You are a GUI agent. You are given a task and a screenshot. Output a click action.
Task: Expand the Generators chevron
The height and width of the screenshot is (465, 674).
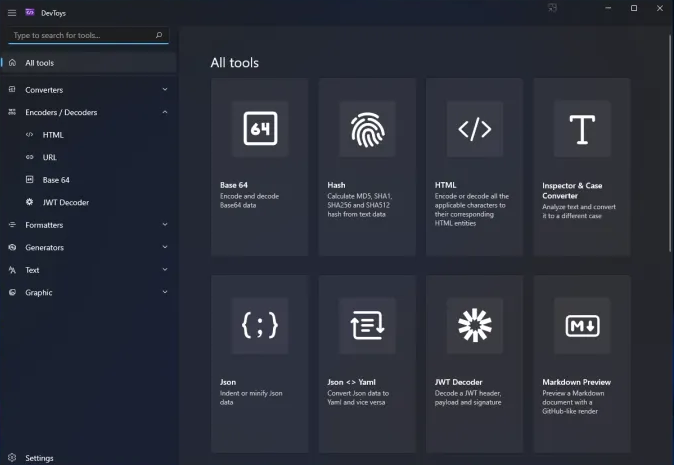[165, 247]
